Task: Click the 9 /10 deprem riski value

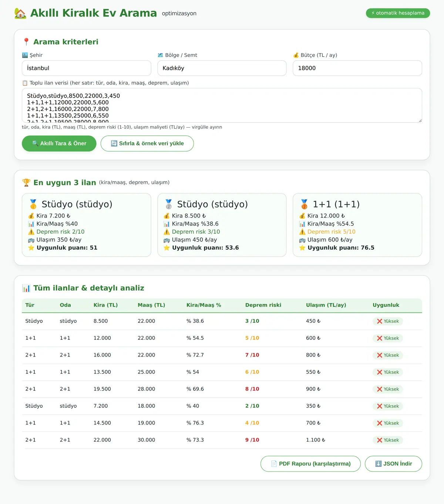Action: pos(252,440)
